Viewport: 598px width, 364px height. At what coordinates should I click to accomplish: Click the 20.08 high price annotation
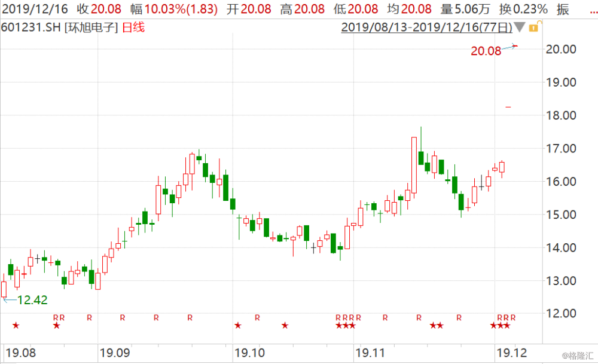(x=486, y=51)
